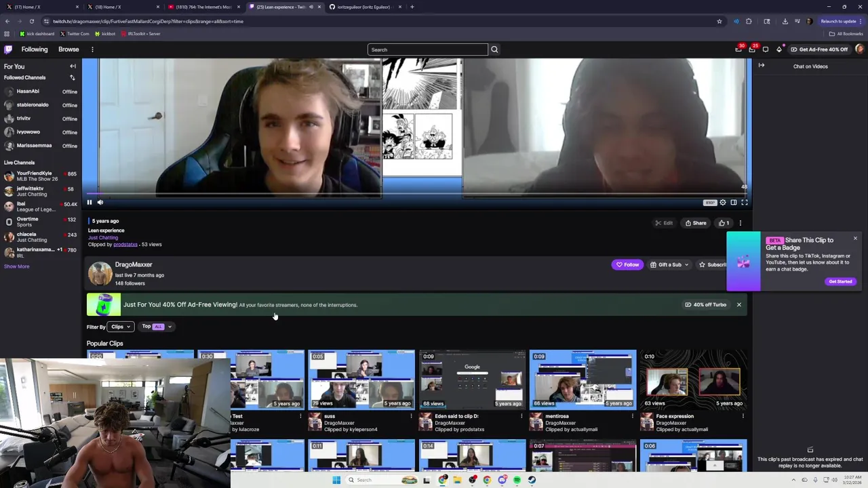Open the Twitch user avatar menu
Image resolution: width=868 pixels, height=488 pixels.
point(860,49)
